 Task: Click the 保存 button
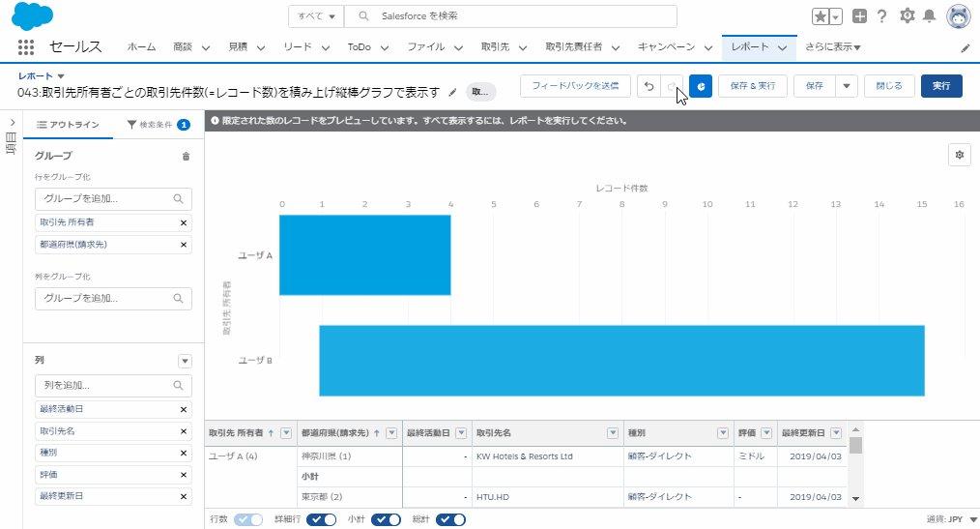pyautogui.click(x=815, y=86)
